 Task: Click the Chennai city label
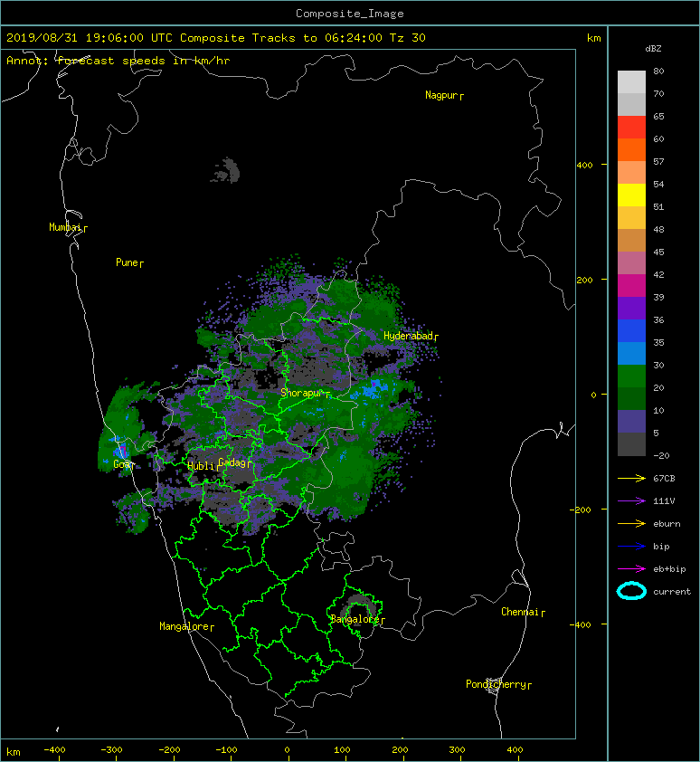[x=520, y=612]
